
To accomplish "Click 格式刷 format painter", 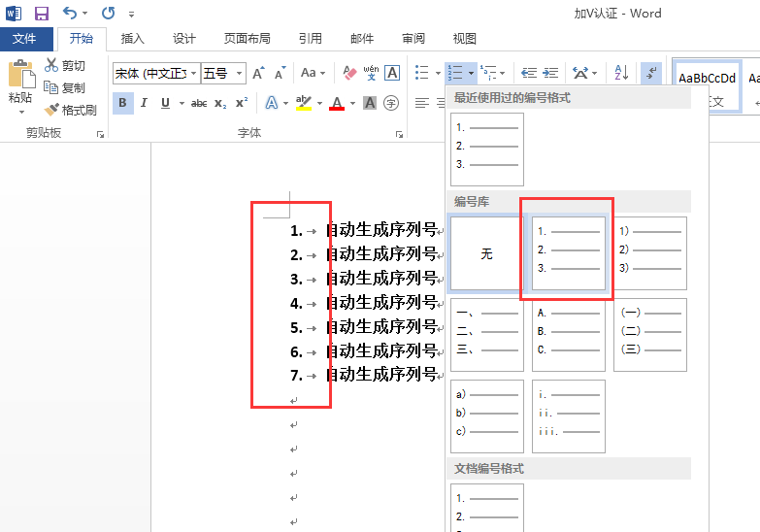I will tap(70, 110).
